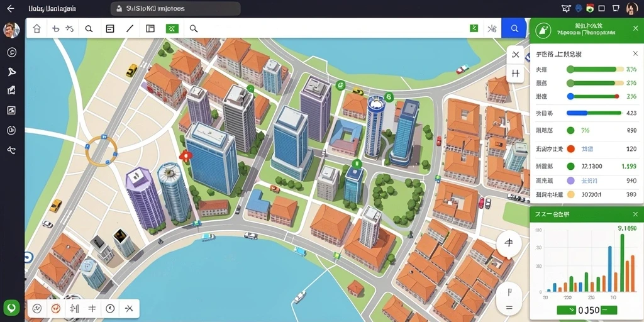This screenshot has width=644, height=322.
Task: Toggle the purple dot legend row
Action: (x=587, y=180)
